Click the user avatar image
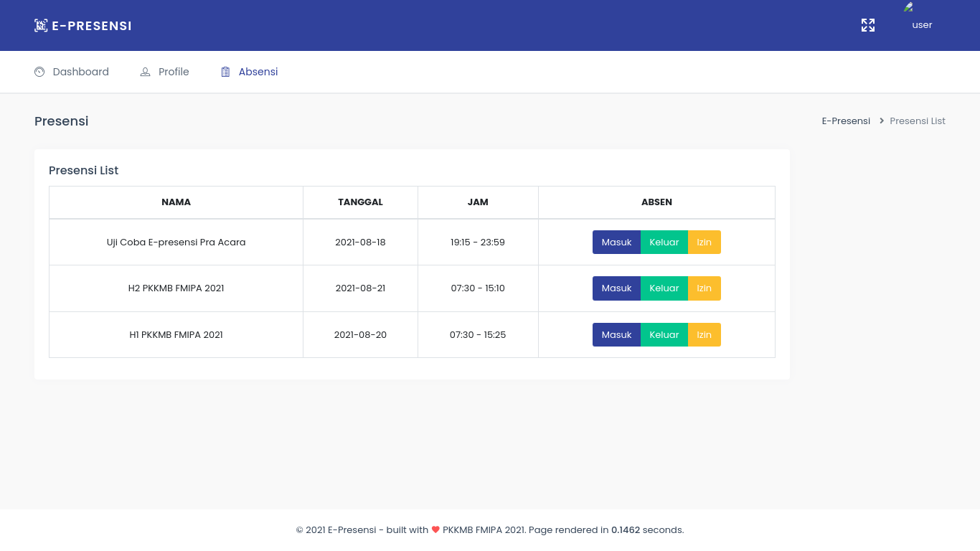980x551 pixels. point(908,7)
